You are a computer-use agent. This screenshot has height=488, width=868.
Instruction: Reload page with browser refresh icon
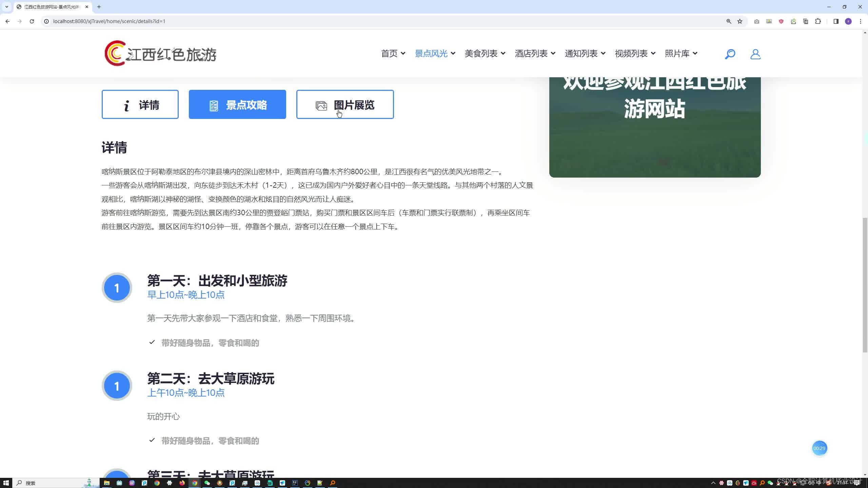(32, 21)
